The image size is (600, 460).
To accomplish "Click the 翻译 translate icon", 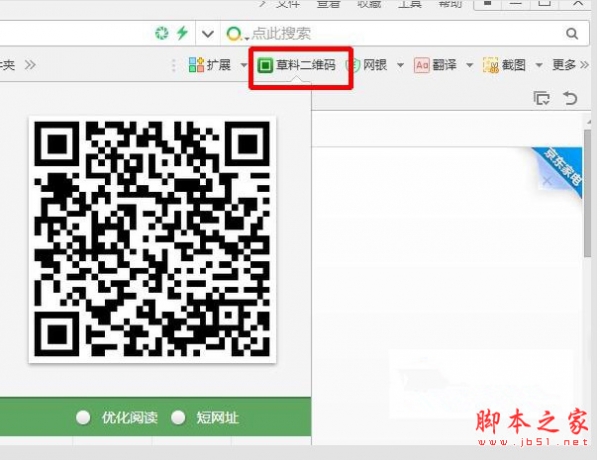I will tap(422, 65).
